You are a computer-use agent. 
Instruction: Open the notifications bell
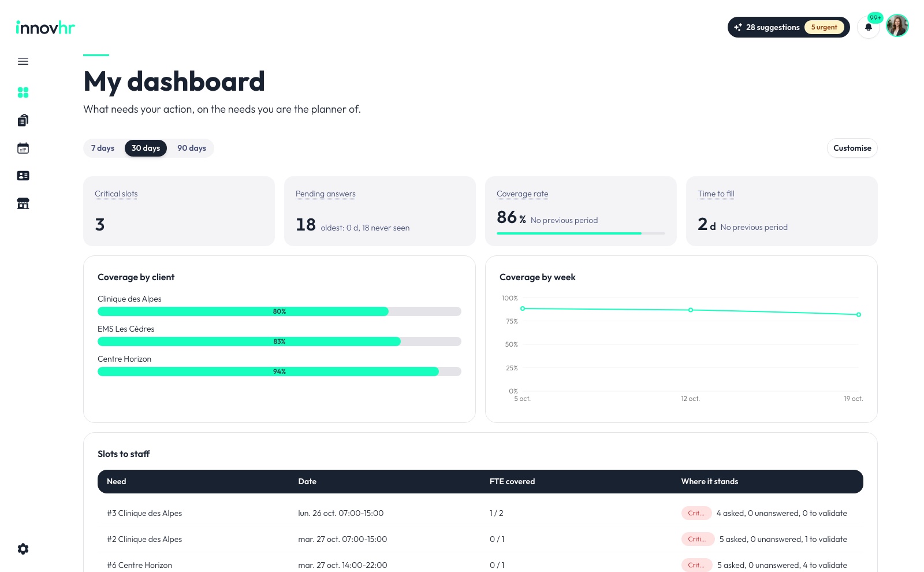(868, 27)
